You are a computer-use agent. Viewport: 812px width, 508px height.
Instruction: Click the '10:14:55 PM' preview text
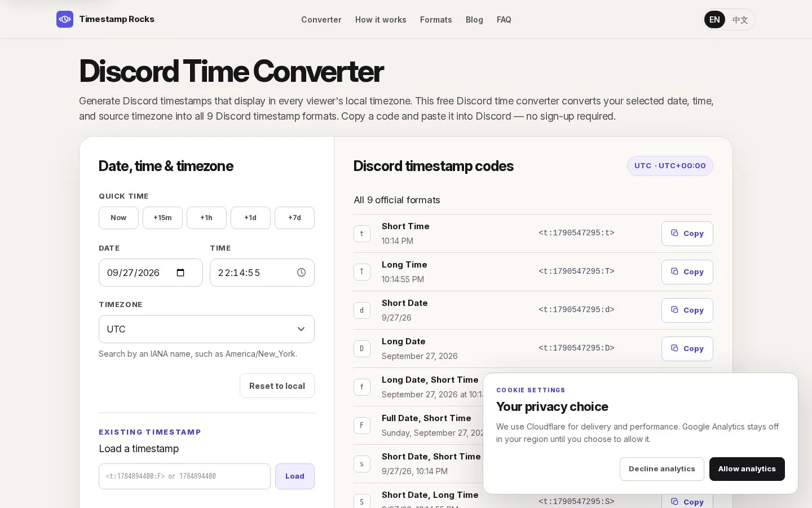point(403,279)
